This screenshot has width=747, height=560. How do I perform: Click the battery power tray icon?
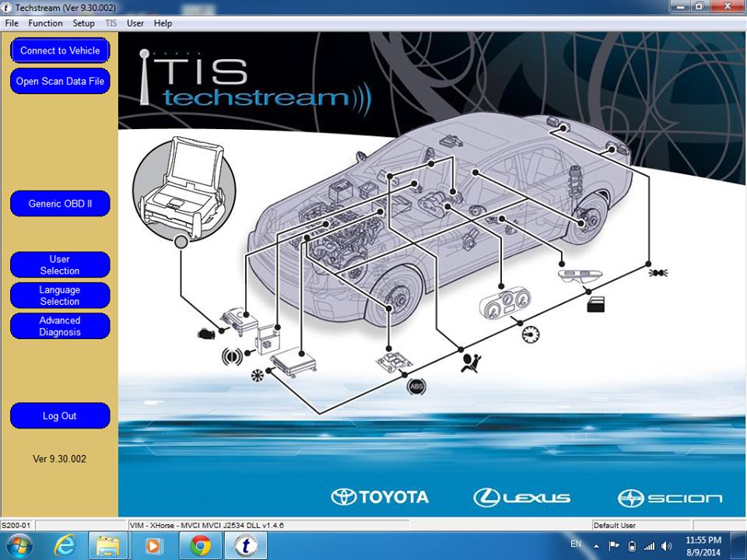pos(632,546)
